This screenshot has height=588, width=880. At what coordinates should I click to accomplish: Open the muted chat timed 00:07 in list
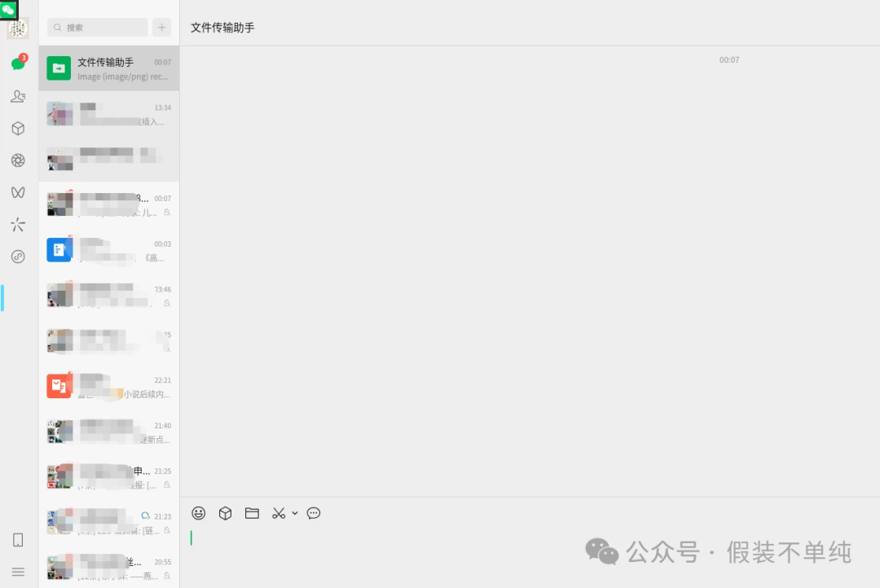109,204
